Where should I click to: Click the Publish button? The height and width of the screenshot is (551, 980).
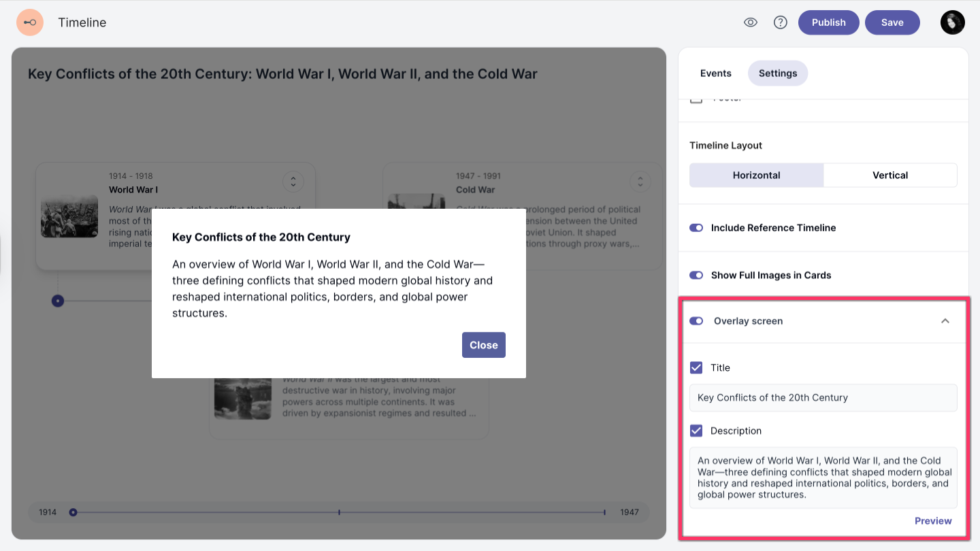(x=828, y=22)
